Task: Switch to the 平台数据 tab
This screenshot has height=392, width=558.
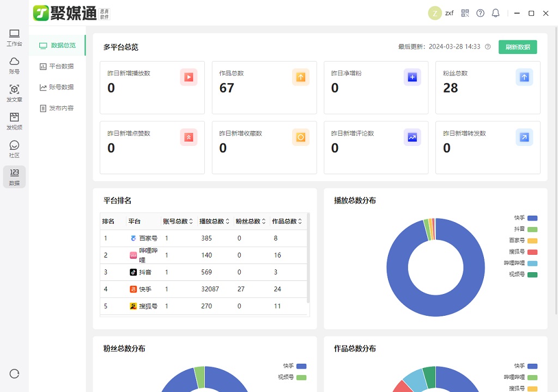Action: [x=62, y=66]
